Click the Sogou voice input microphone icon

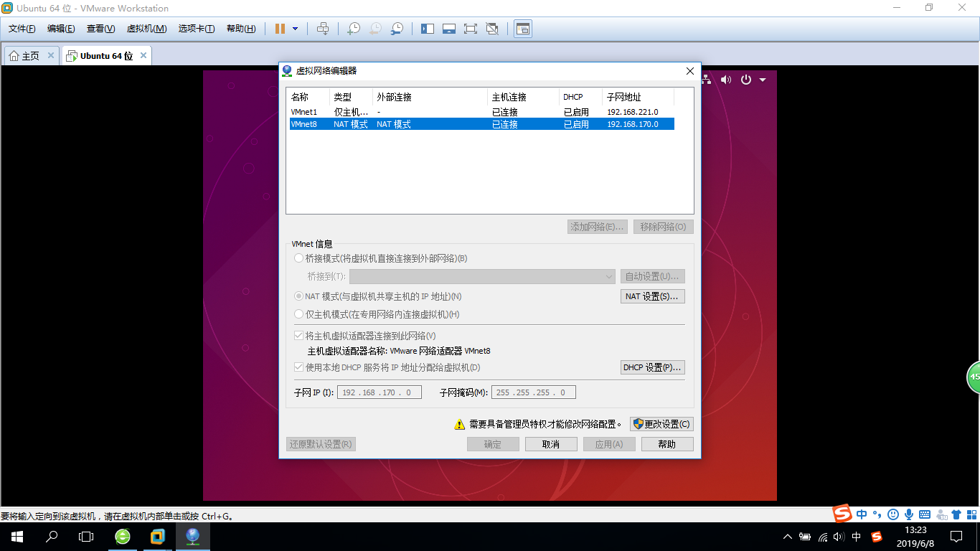tap(908, 514)
